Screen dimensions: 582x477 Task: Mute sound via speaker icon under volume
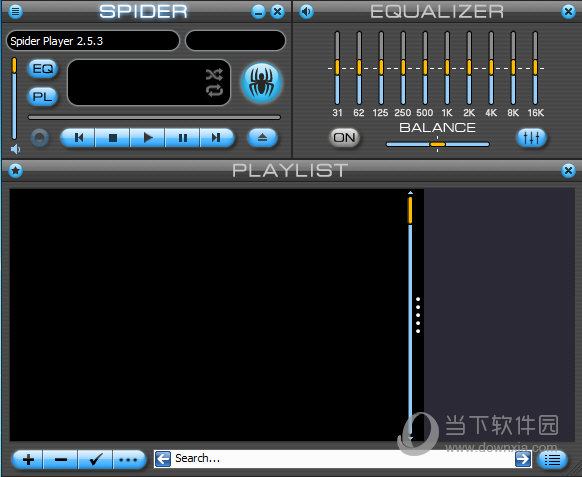point(15,149)
